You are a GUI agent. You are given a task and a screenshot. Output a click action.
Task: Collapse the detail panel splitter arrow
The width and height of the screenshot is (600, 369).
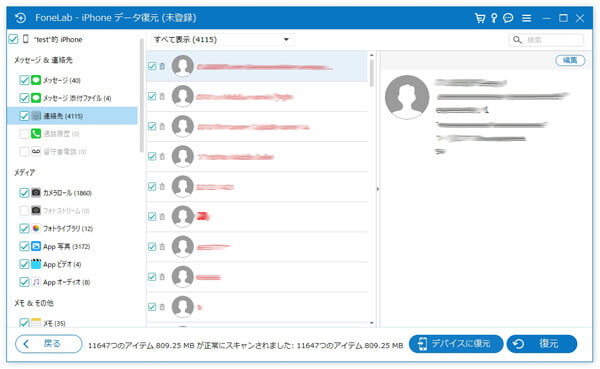coord(378,189)
